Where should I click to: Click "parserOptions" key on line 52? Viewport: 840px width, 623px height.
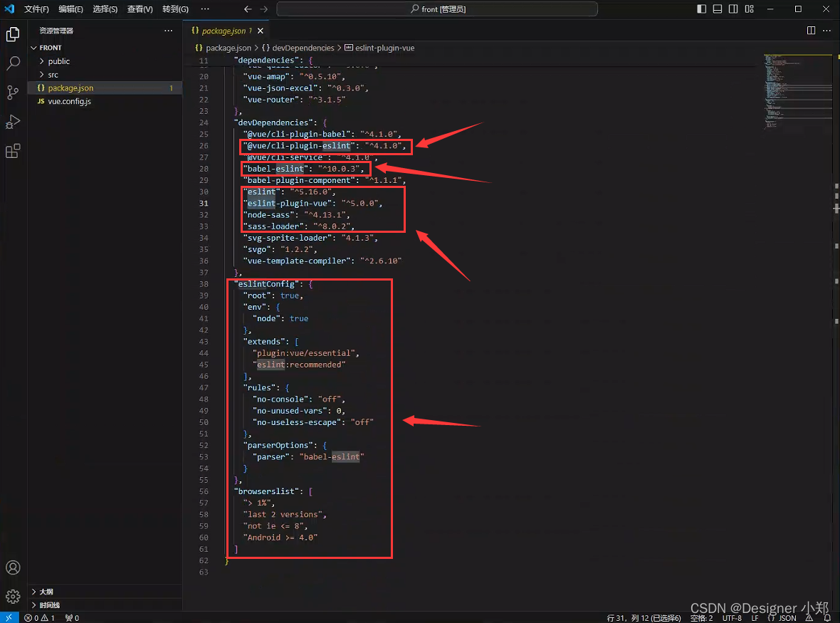pos(278,445)
